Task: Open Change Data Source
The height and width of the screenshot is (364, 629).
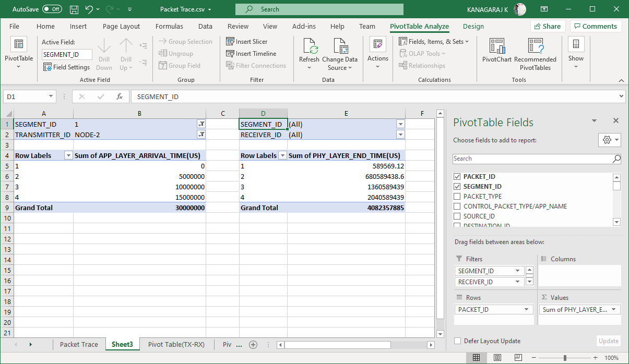Action: (340, 54)
